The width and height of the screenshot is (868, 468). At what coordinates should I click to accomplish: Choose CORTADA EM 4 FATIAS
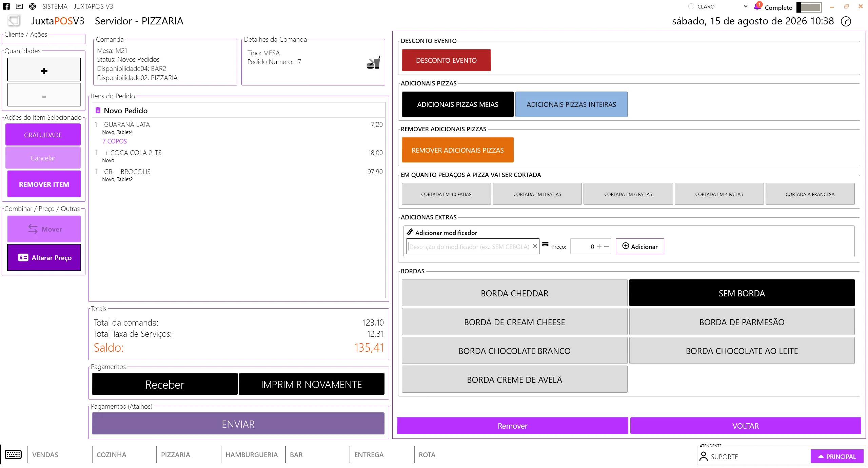click(719, 194)
